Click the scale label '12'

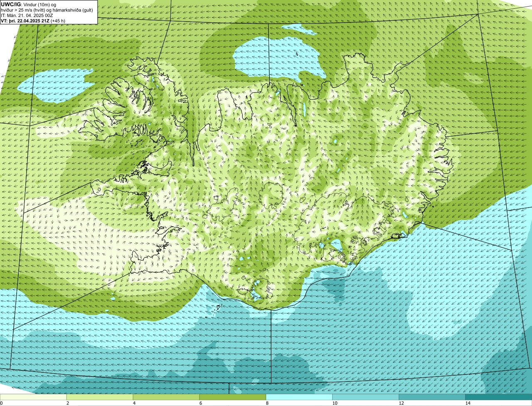(x=401, y=403)
